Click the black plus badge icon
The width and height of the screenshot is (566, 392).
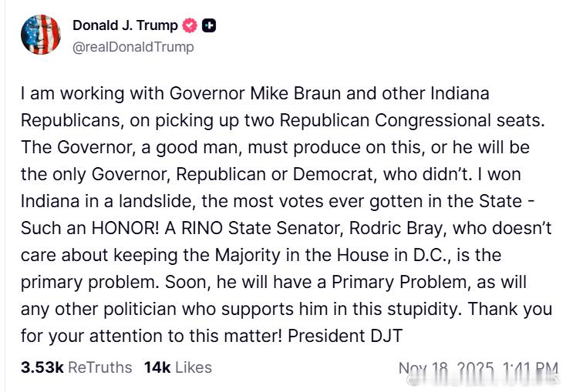[x=209, y=25]
